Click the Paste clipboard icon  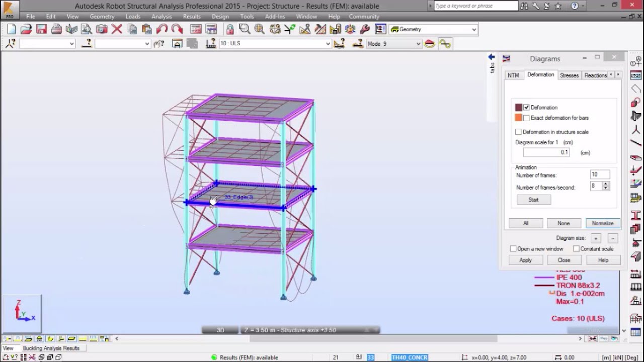(147, 29)
